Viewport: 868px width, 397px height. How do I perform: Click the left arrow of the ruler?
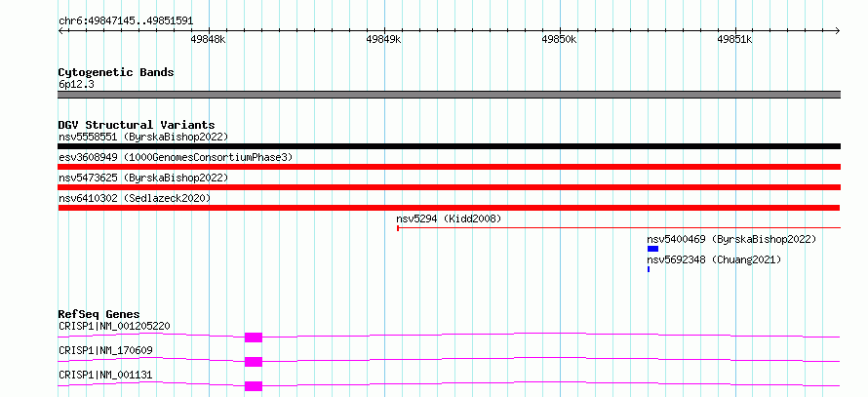pos(60,30)
